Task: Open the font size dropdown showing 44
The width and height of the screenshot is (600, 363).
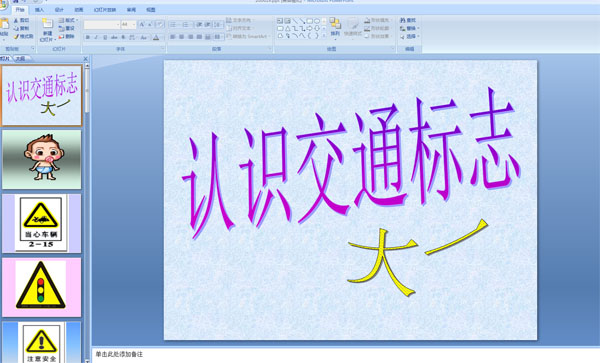Action: click(x=129, y=25)
